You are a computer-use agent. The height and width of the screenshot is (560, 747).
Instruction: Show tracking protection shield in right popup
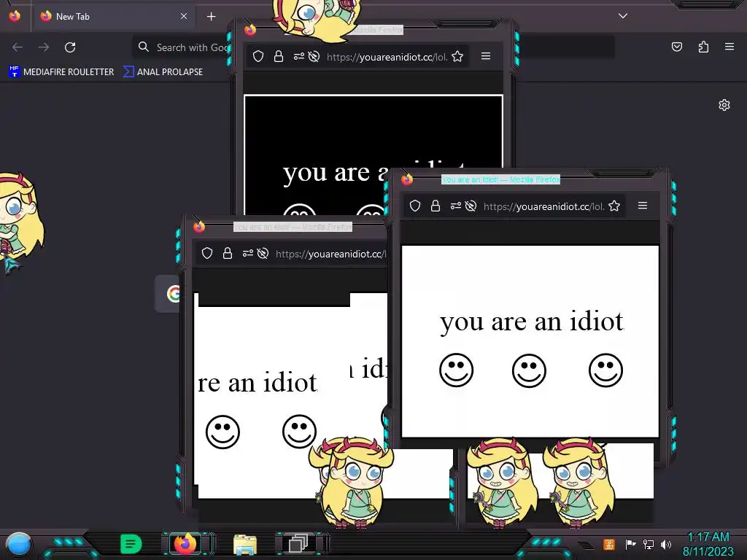click(415, 206)
